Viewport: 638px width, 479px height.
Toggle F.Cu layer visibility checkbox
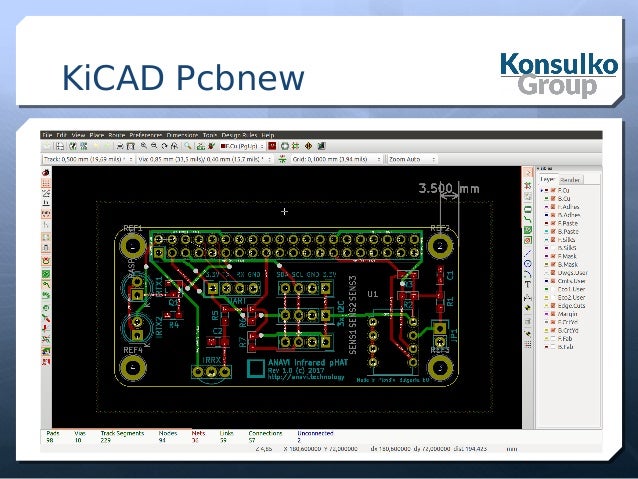(553, 190)
